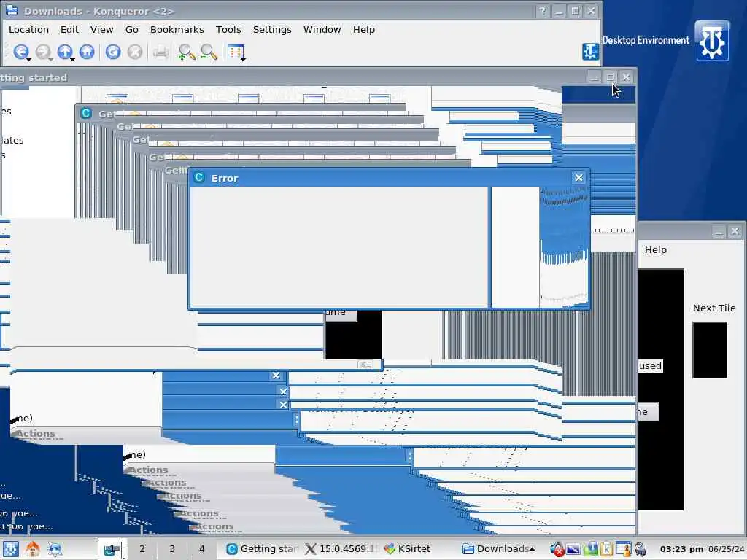This screenshot has width=747, height=560.
Task: Open the TDE start menu in the panel
Action: click(10, 549)
